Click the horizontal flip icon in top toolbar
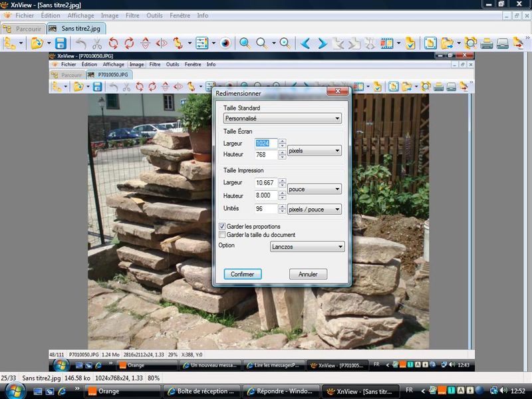Viewport: 532px width, 399px height. [x=162, y=44]
